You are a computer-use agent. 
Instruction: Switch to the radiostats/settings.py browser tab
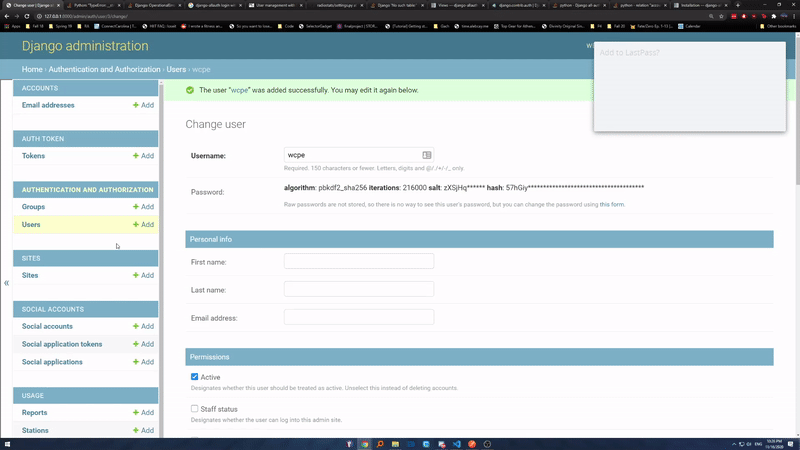tap(335, 5)
